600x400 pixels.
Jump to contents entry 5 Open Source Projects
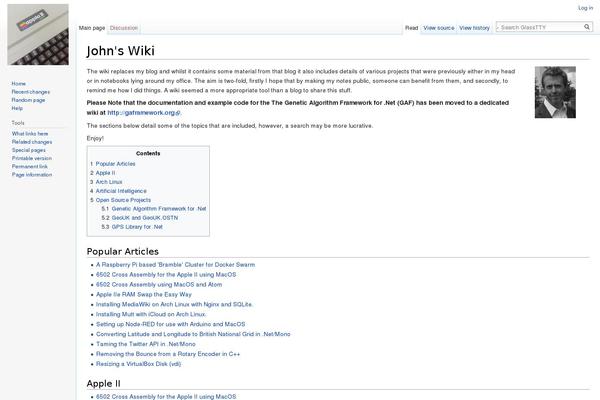coord(121,200)
